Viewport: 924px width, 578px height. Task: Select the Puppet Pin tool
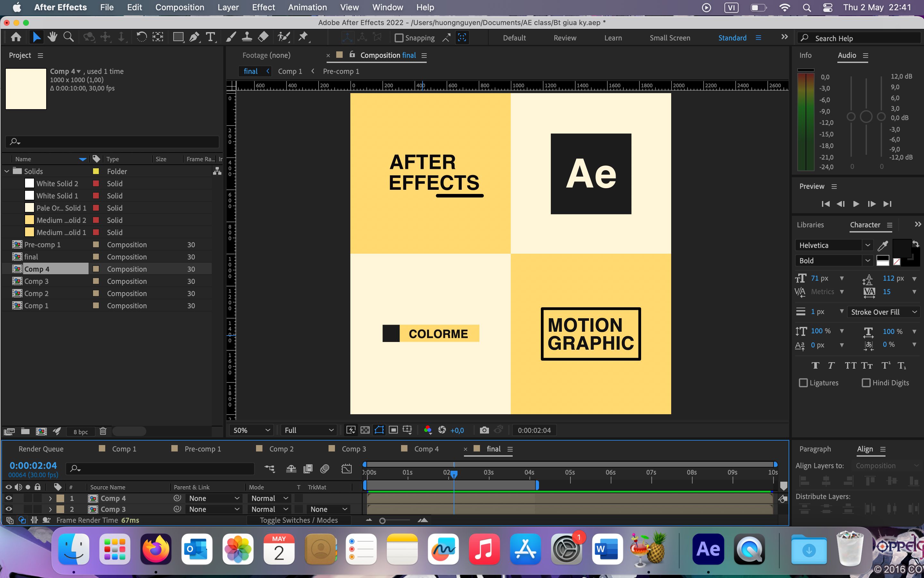point(303,37)
